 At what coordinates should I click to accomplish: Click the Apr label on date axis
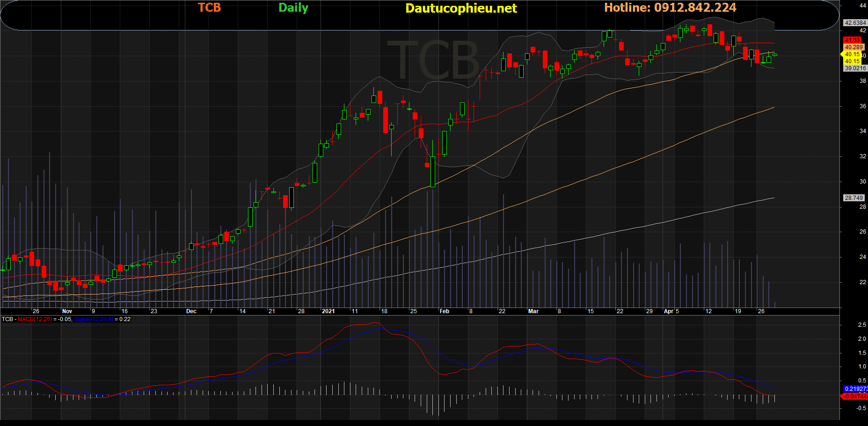(x=669, y=311)
